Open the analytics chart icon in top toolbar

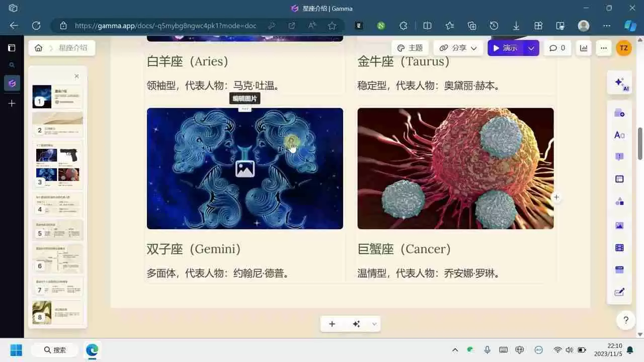click(583, 48)
